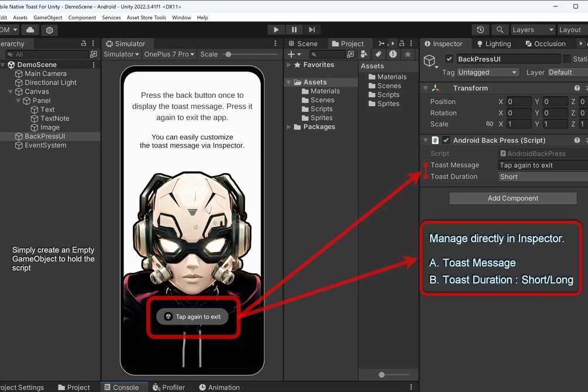Image resolution: width=588 pixels, height=392 pixels.
Task: Adjust the Project icon size slider
Action: coord(393,375)
